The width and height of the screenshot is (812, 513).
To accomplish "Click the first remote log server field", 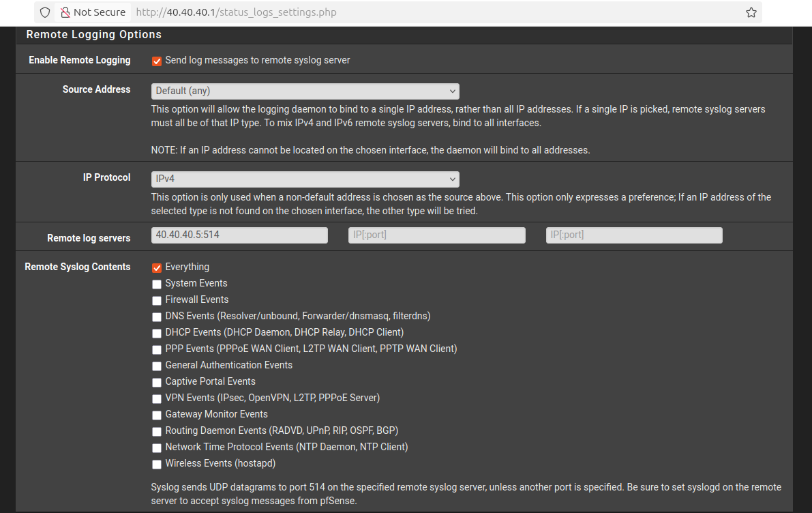I will 239,235.
